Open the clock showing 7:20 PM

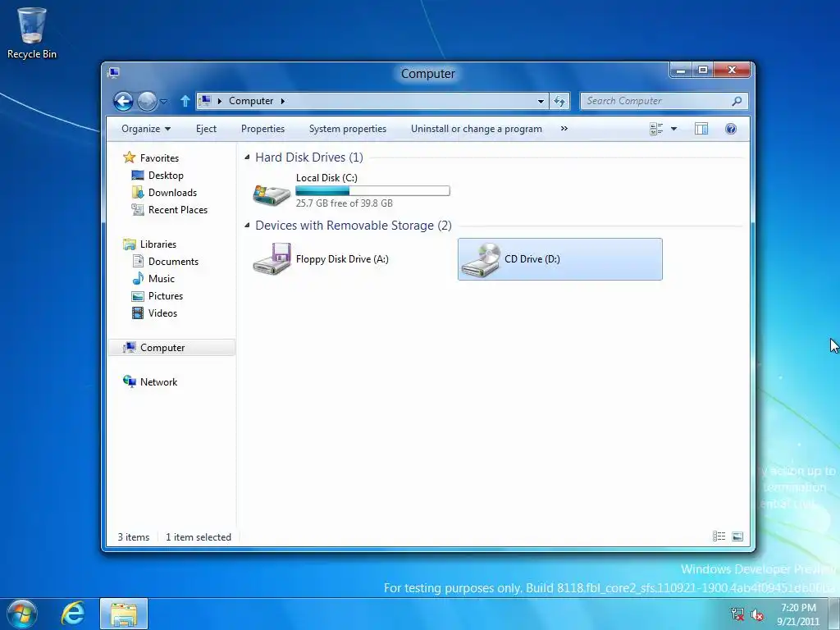coord(798,614)
